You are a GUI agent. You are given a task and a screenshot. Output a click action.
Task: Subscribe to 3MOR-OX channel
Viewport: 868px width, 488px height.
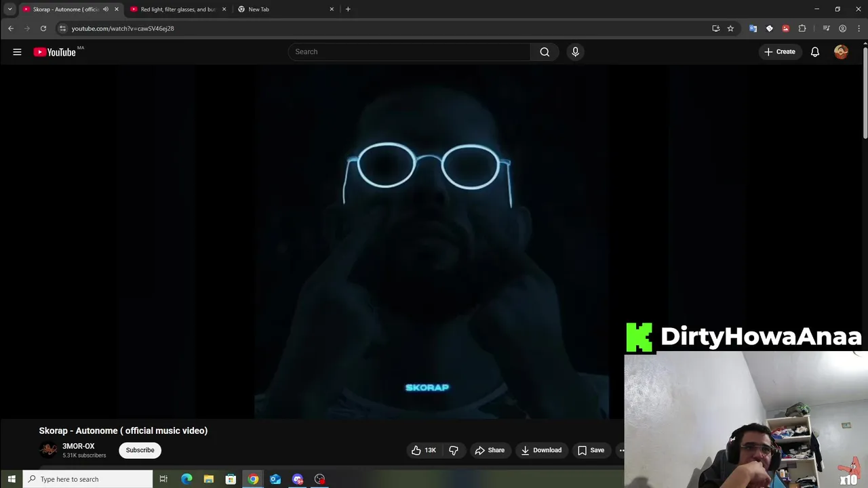pyautogui.click(x=140, y=450)
